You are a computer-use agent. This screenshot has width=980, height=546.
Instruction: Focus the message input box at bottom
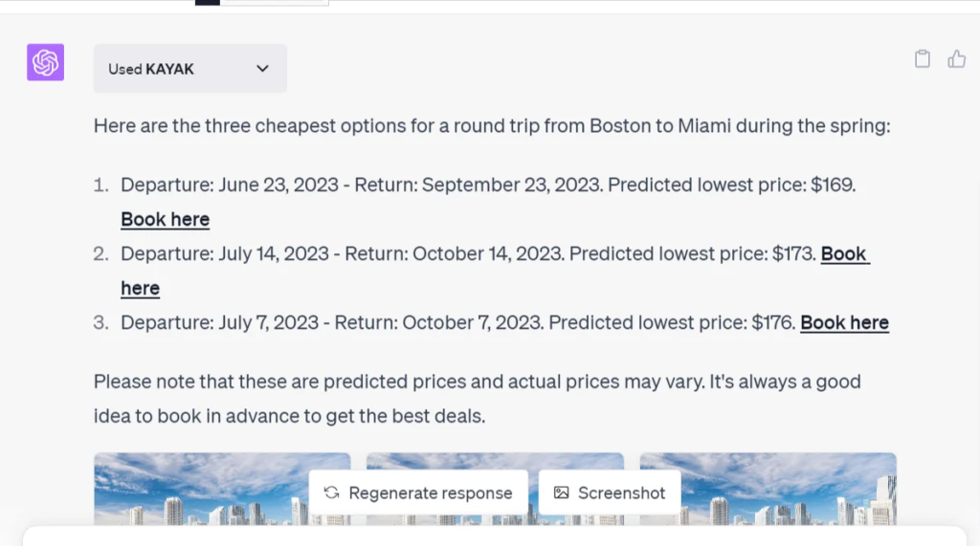[493, 536]
